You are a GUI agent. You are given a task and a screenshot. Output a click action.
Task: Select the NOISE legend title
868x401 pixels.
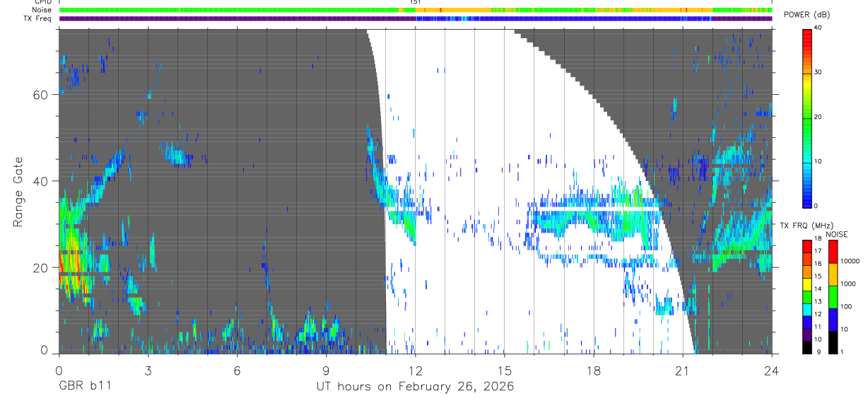click(837, 234)
